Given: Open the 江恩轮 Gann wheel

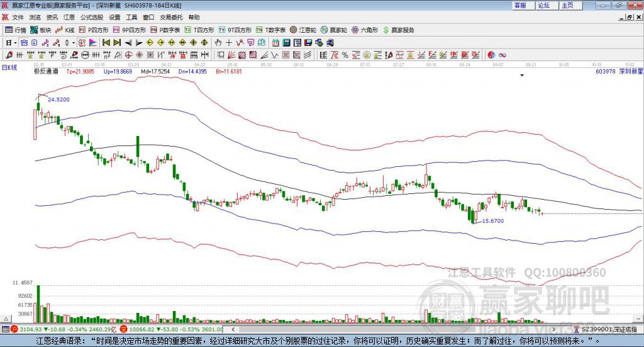Looking at the screenshot, I should click(x=303, y=30).
